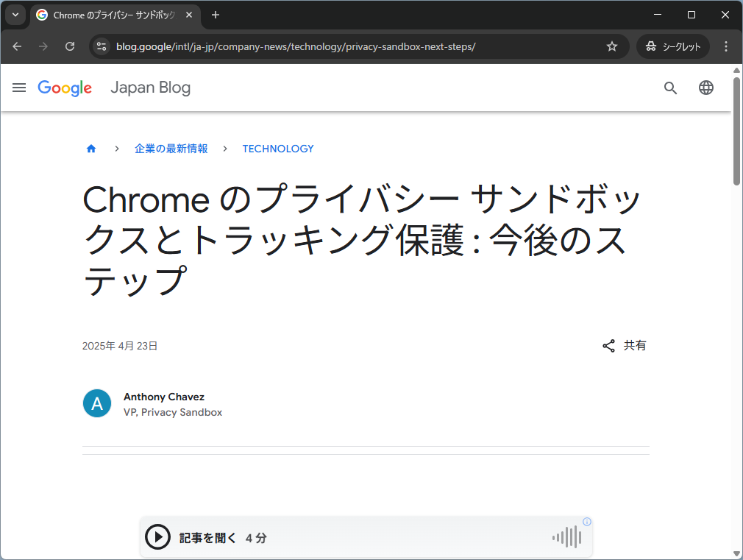The width and height of the screenshot is (743, 560).
Task: Expand the 企業の最新情報 breadcrumb link
Action: [171, 148]
